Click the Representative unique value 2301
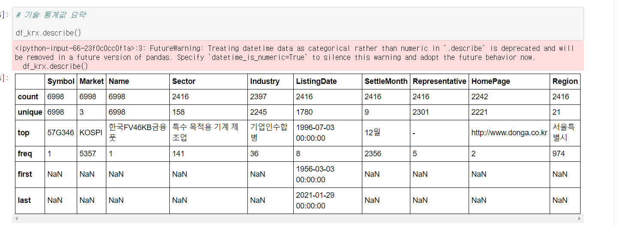Screen dimensions: 644x226 point(439,112)
